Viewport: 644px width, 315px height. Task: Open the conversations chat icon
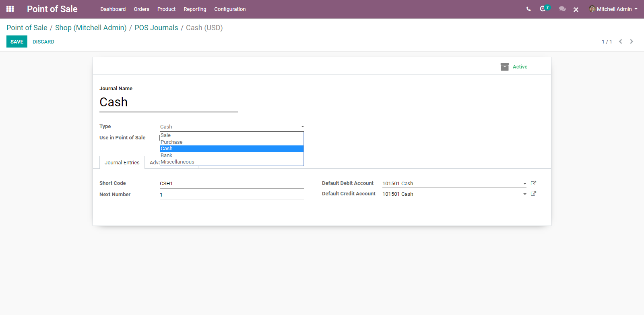click(562, 9)
